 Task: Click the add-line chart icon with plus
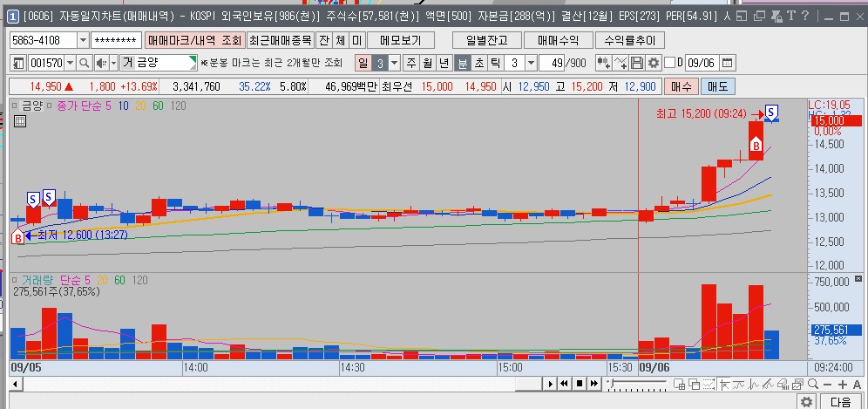pos(620,63)
